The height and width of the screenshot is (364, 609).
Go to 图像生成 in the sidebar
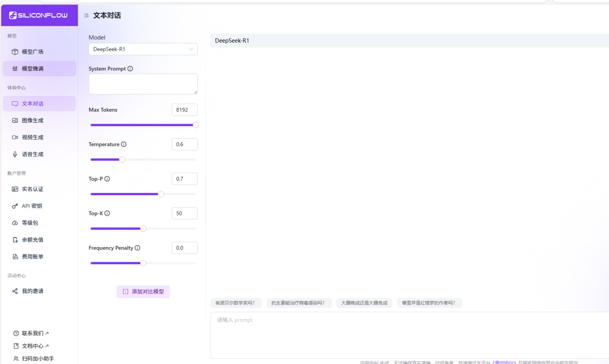point(33,120)
